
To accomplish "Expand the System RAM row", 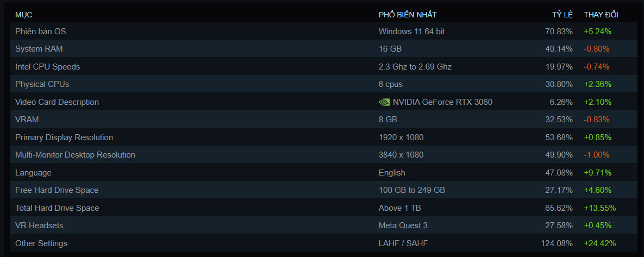I will (39, 49).
